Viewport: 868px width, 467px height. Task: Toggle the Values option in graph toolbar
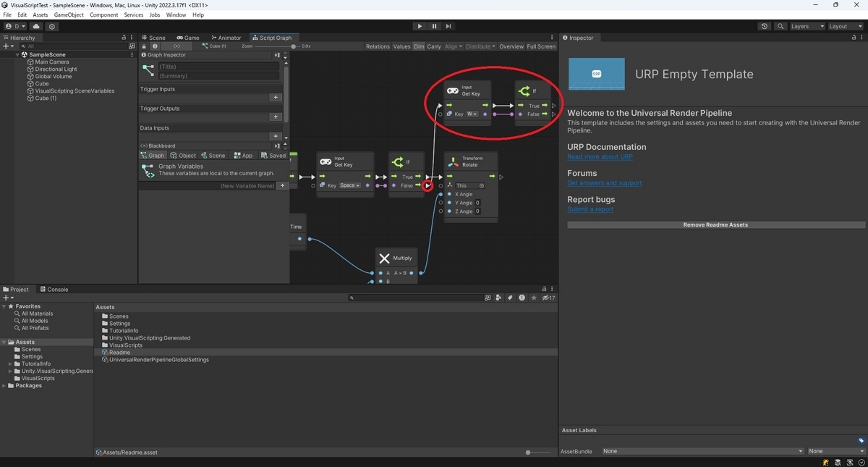pos(401,46)
